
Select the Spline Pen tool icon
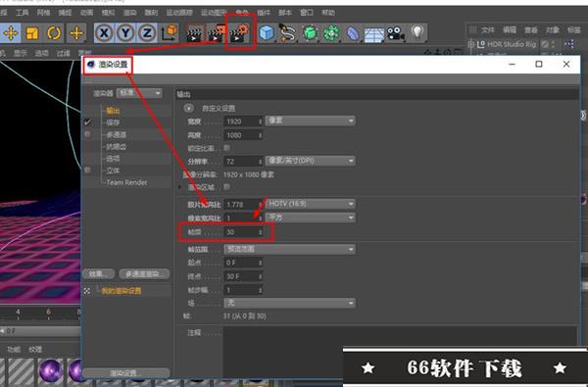[288, 33]
